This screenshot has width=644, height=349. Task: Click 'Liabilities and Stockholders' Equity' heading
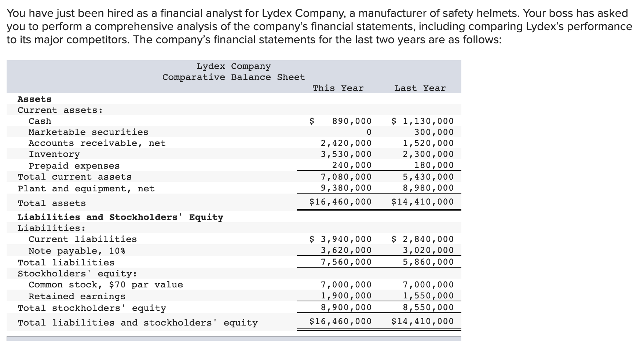[120, 217]
